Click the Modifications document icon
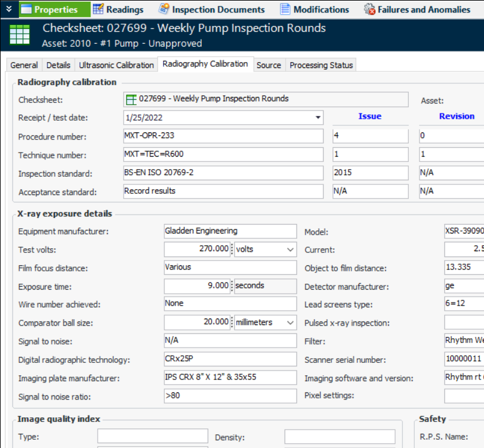484x448 pixels. coord(285,9)
